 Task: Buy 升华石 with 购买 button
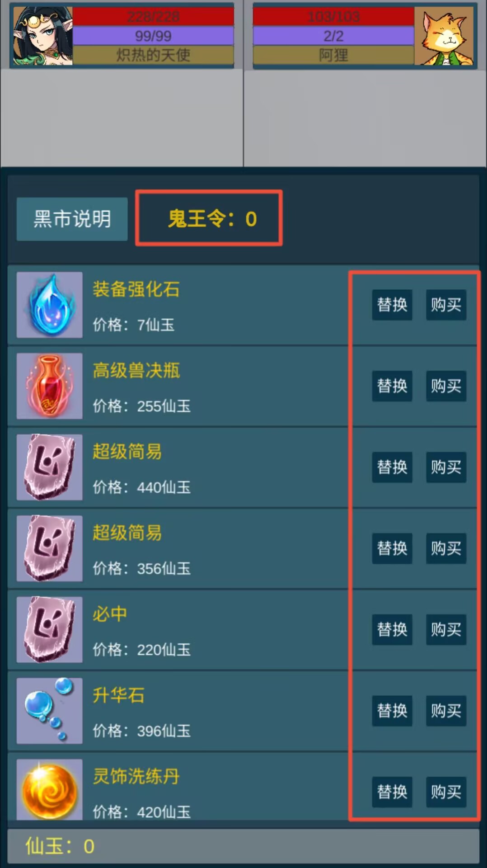coord(446,711)
